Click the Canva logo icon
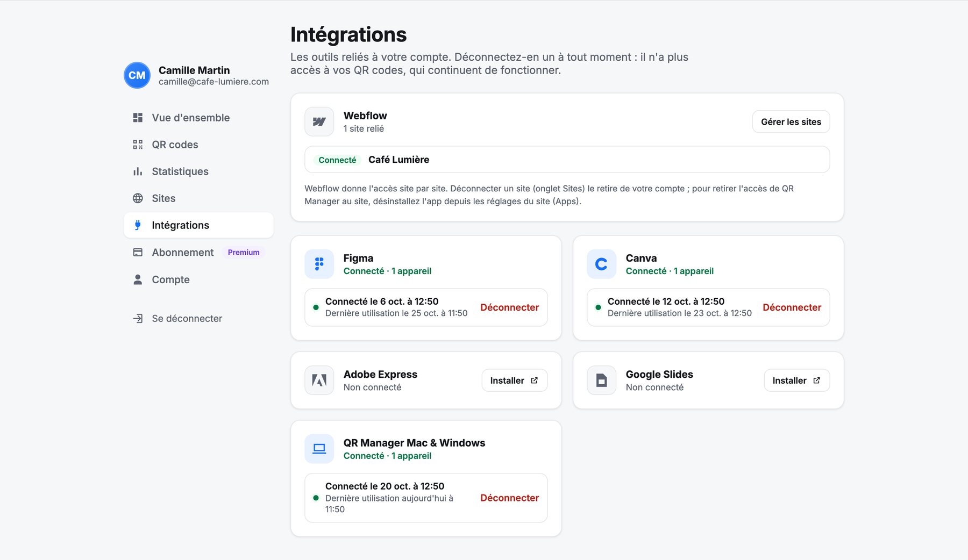Viewport: 968px width, 560px height. tap(601, 264)
